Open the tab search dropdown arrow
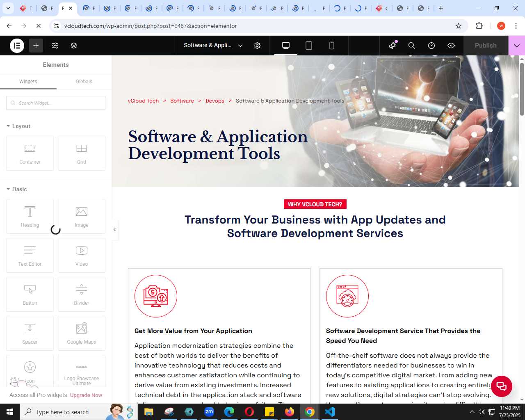Image resolution: width=525 pixels, height=420 pixels. point(8,8)
